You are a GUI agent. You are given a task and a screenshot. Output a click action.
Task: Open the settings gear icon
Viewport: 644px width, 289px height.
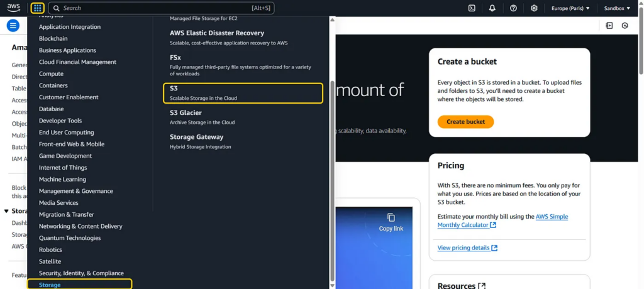point(534,8)
